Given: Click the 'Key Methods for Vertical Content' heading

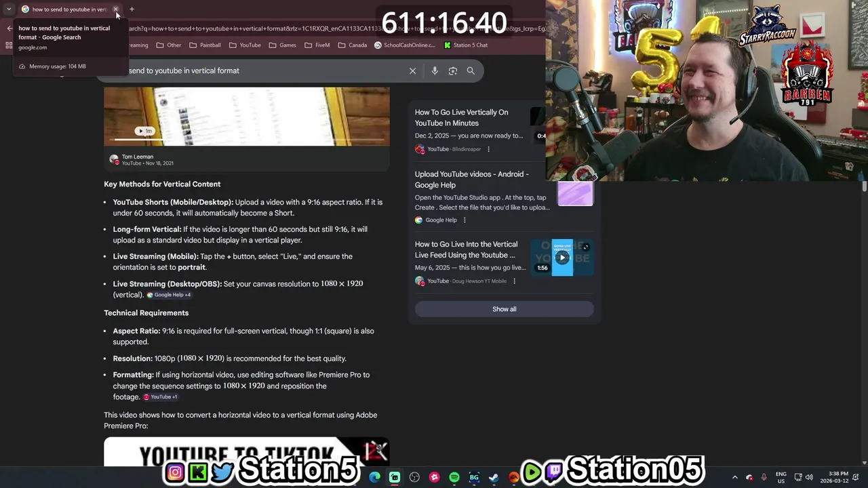Looking at the screenshot, I should 162,184.
